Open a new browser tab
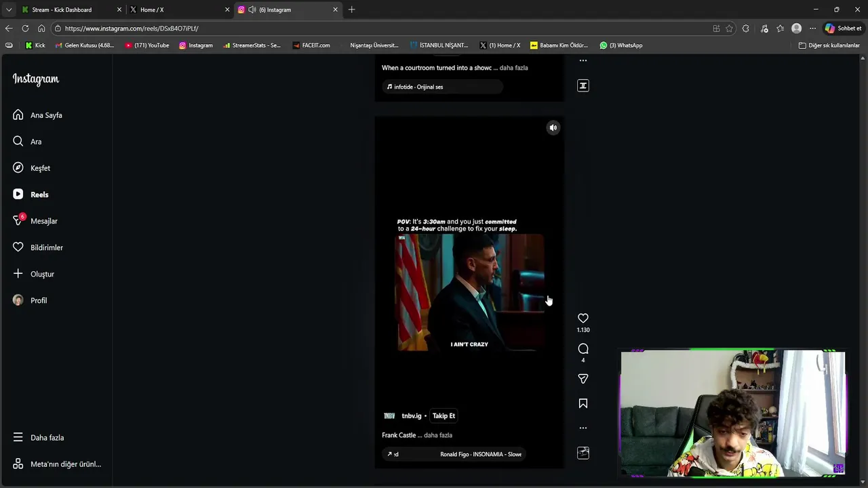Viewport: 868px width, 488px height. [x=351, y=9]
